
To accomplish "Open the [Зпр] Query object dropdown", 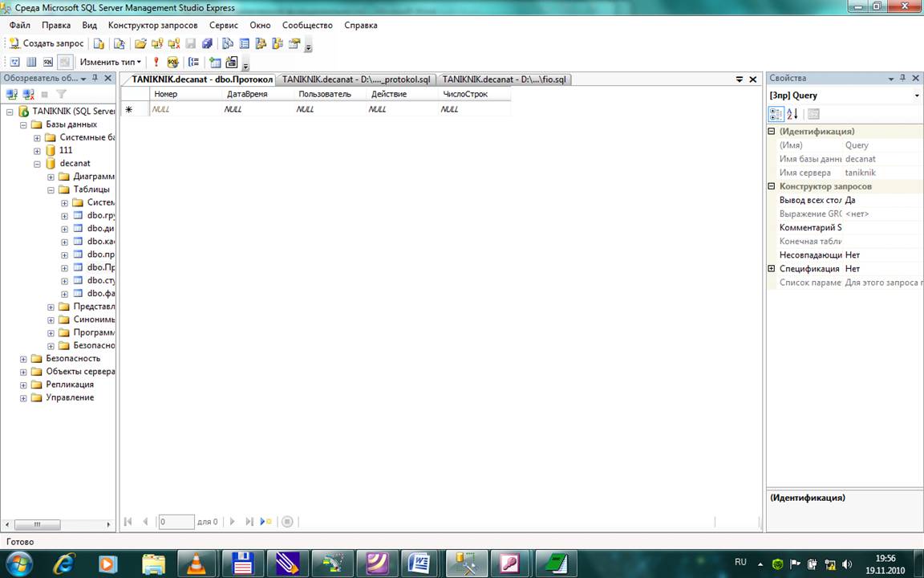I will pyautogui.click(x=917, y=96).
